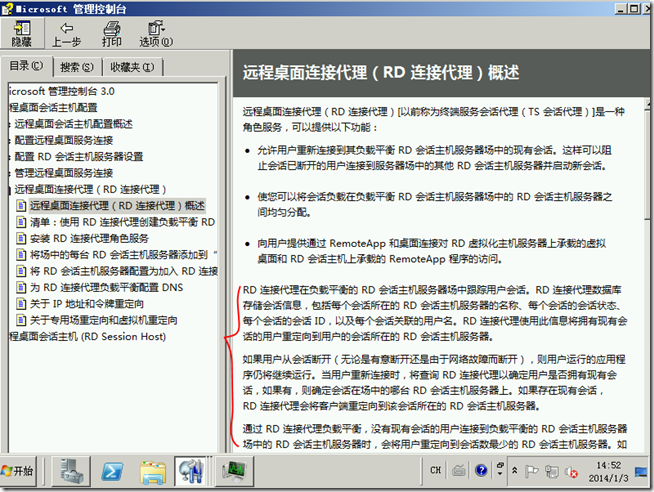Open the '清单：使用 RD 连接代理创建负载平衡' page
Viewport: 654px width, 492px height.
click(x=123, y=222)
